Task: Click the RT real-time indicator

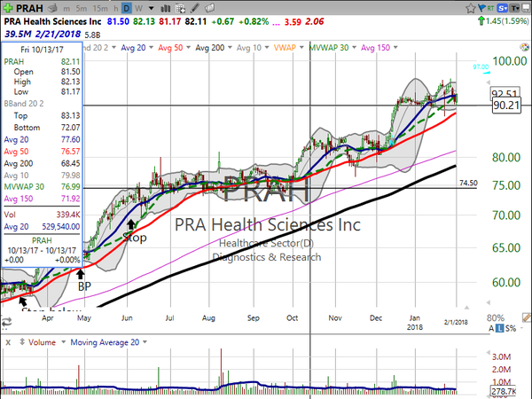Action: 490,8
